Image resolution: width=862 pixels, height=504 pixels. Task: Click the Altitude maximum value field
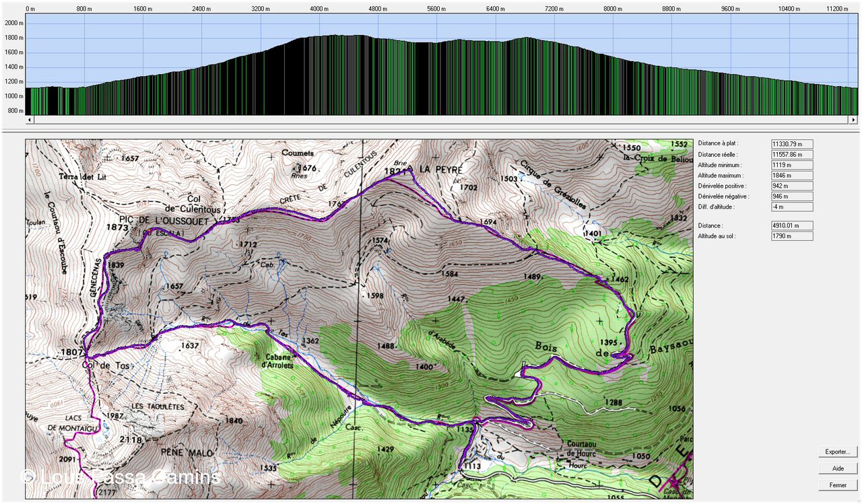point(792,176)
